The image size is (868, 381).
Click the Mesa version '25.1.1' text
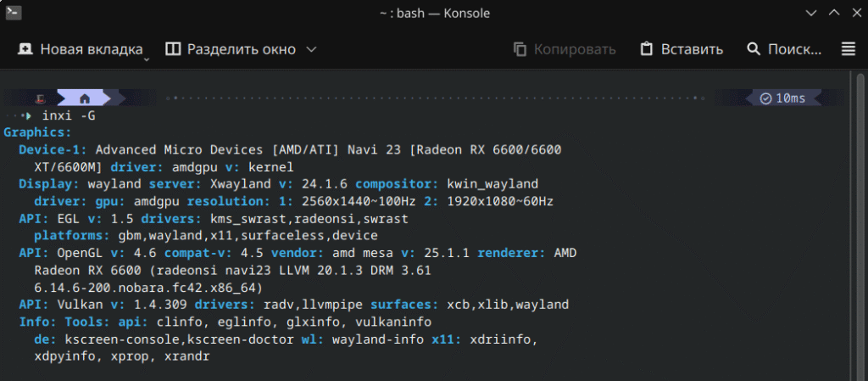(446, 253)
